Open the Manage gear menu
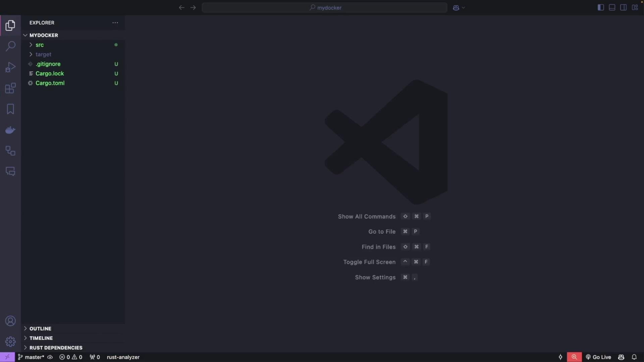 [x=10, y=342]
